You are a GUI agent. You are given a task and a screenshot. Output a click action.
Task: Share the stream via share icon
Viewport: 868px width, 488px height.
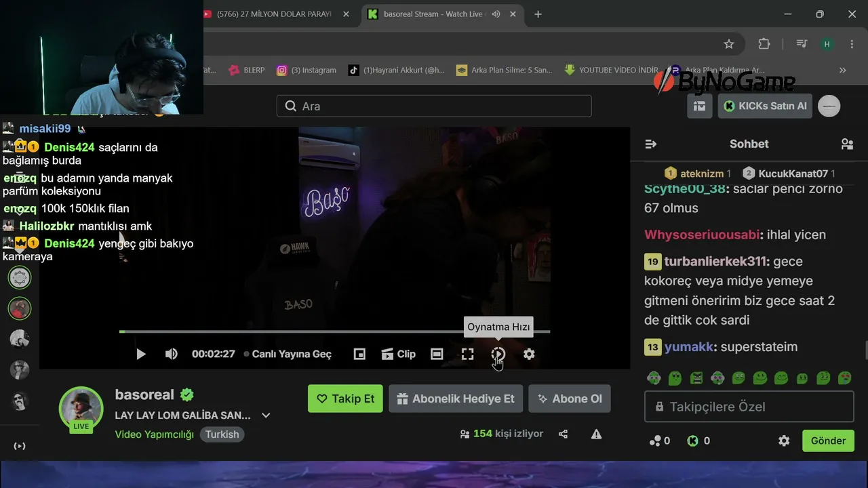[x=563, y=434]
